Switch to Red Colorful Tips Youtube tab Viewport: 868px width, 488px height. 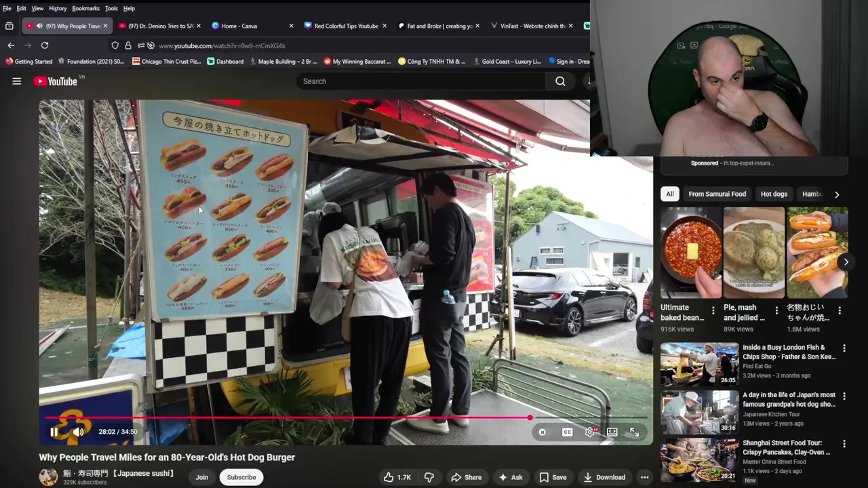(345, 26)
